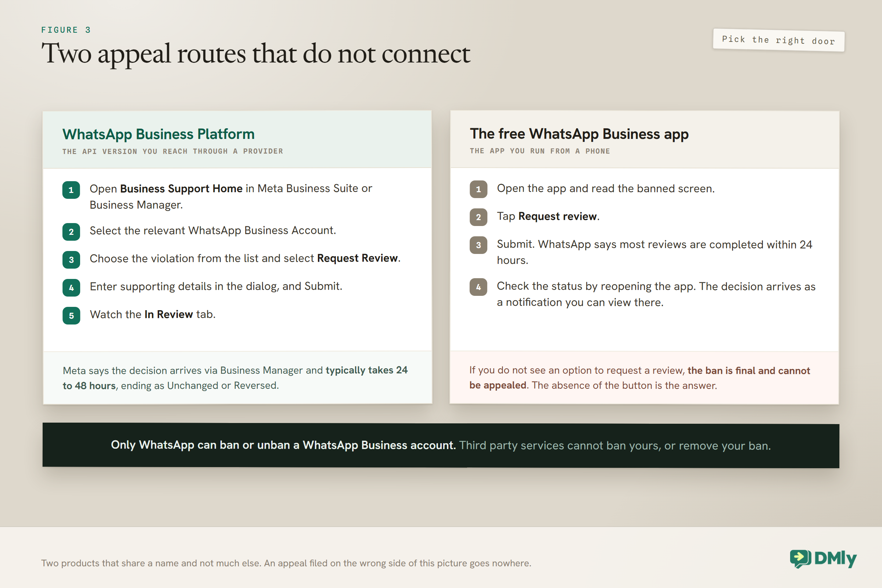The image size is (882, 588).
Task: Click 'typically takes 24 to 48 hours' note
Action: (235, 378)
